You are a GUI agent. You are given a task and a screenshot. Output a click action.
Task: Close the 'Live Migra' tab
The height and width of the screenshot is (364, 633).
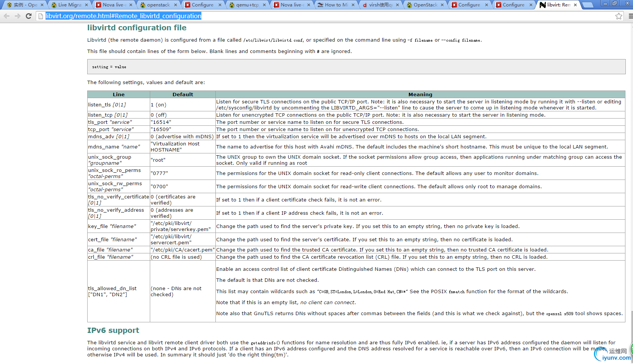coord(86,5)
